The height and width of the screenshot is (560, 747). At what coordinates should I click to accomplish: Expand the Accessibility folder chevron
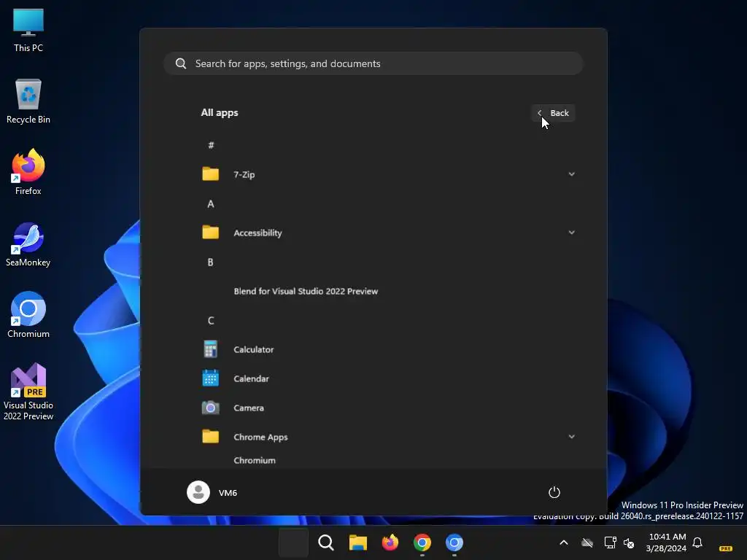click(572, 233)
